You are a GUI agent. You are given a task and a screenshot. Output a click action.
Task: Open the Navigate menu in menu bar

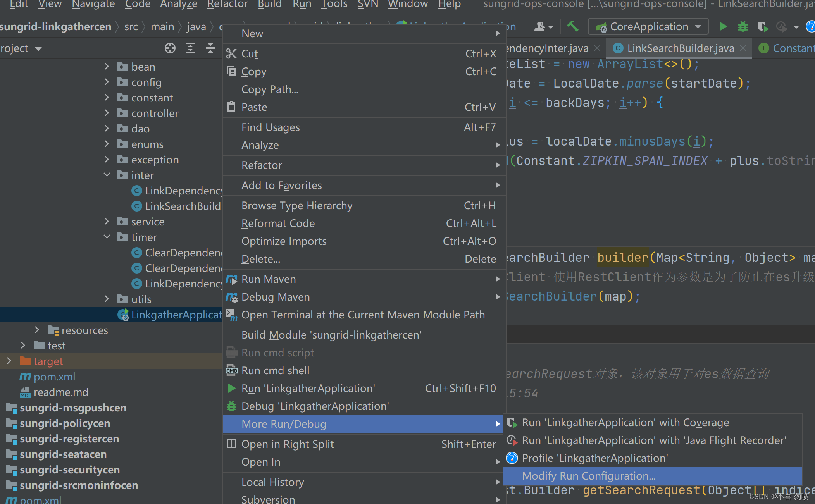tap(93, 4)
